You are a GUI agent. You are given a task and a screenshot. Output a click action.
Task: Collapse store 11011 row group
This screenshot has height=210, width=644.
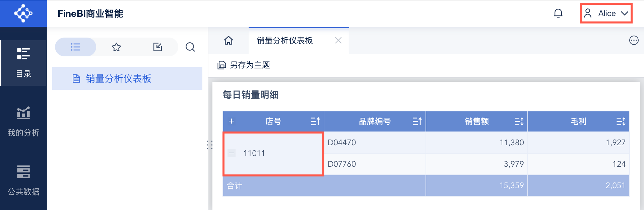point(232,153)
